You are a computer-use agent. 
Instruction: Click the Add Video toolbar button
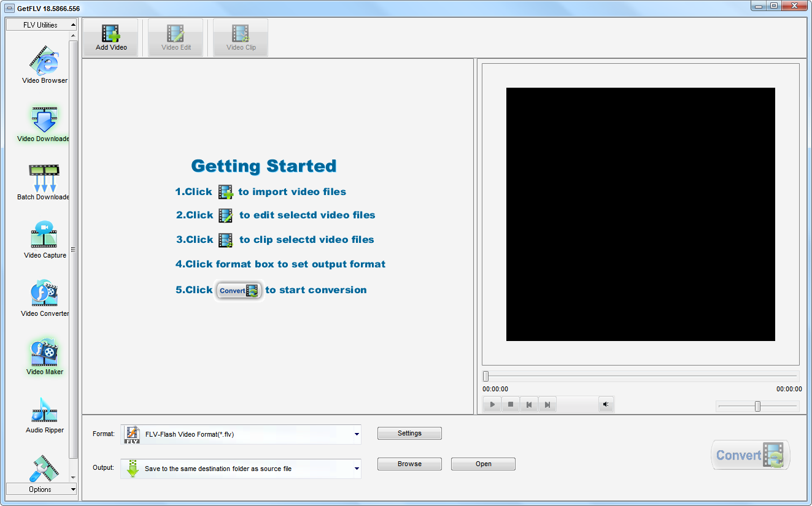(111, 38)
